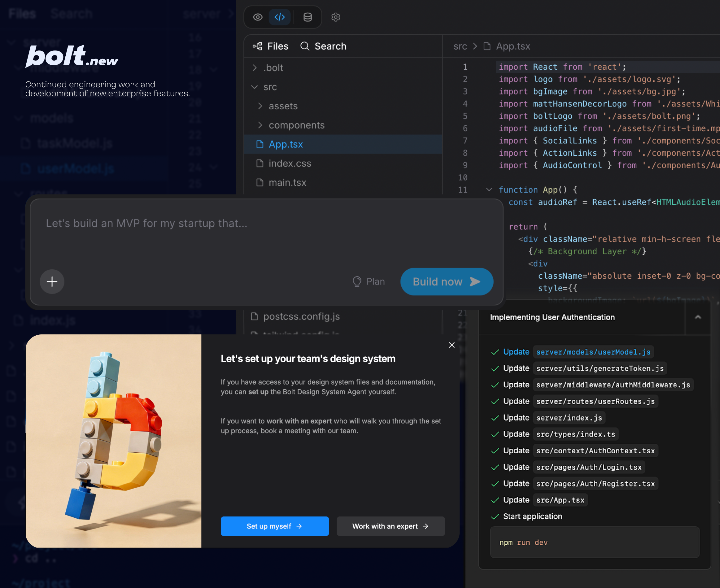Viewport: 720px width, 588px height.
Task: Collapse the Implementing User Authentication panel
Action: point(698,317)
